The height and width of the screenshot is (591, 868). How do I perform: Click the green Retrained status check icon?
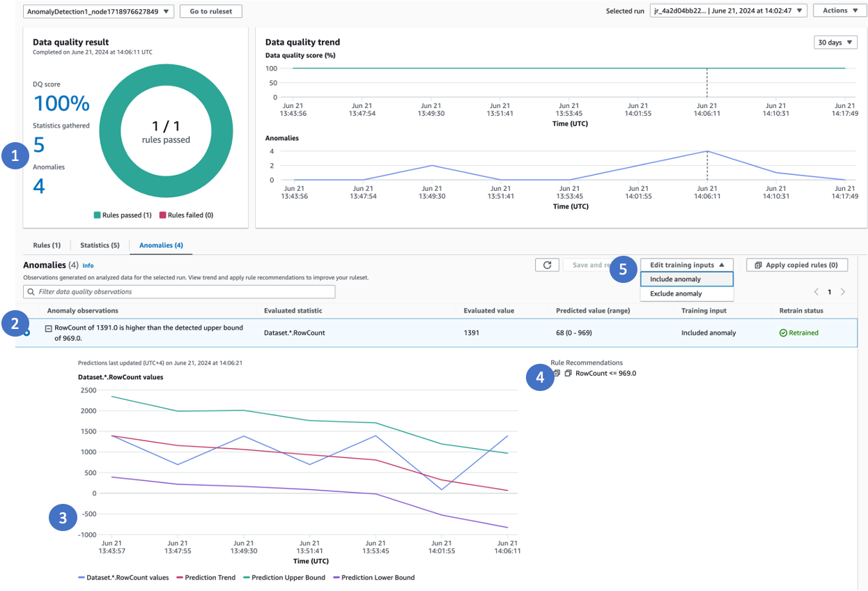tap(783, 333)
